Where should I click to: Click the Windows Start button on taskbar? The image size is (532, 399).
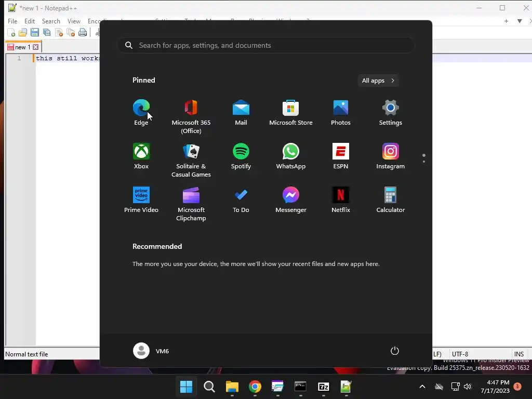click(186, 387)
